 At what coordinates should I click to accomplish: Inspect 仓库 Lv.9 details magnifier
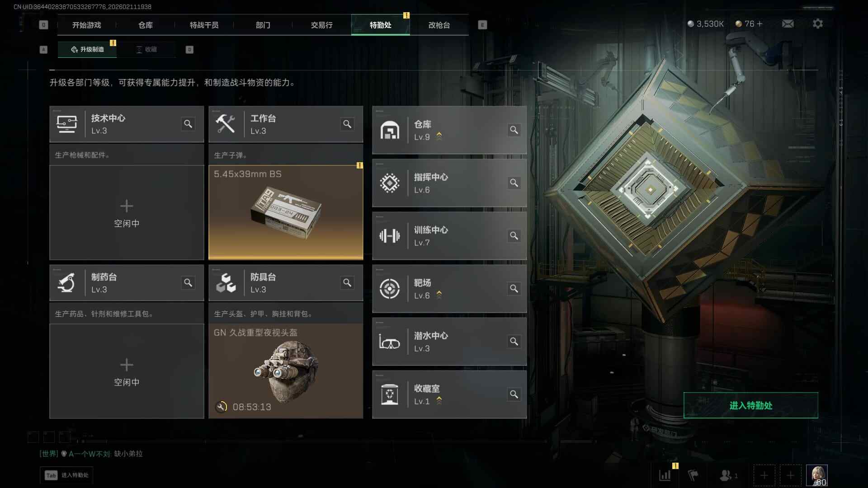[x=514, y=130]
